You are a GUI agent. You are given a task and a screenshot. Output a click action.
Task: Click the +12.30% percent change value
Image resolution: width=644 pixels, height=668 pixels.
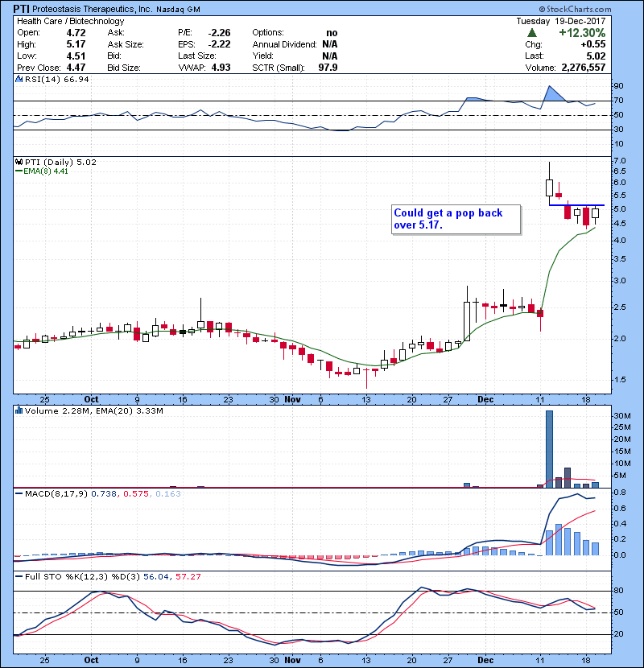pyautogui.click(x=582, y=33)
